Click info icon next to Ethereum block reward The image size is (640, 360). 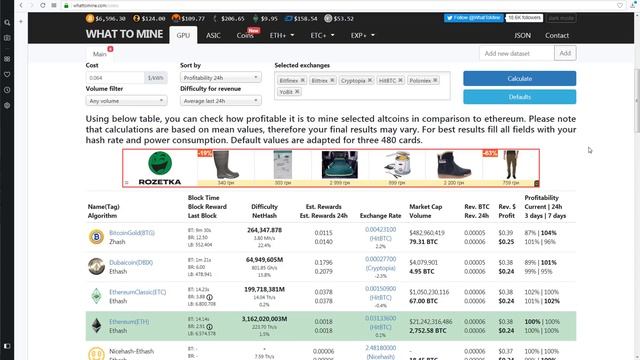pos(209,327)
